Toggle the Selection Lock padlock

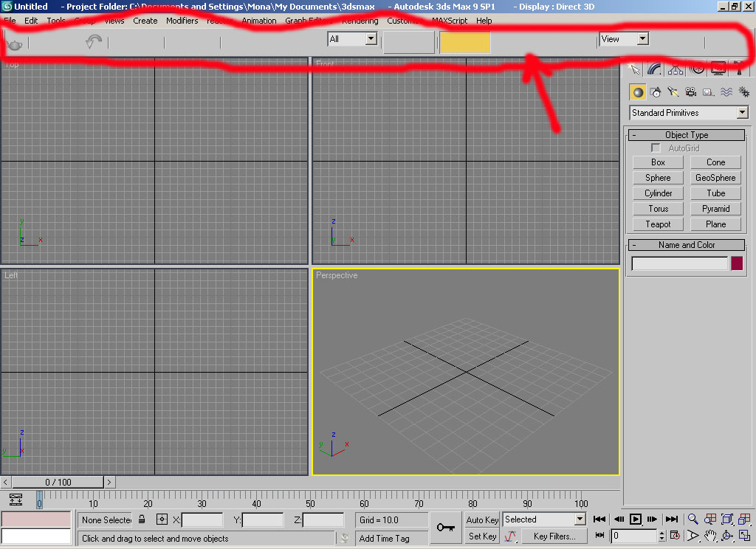142,519
